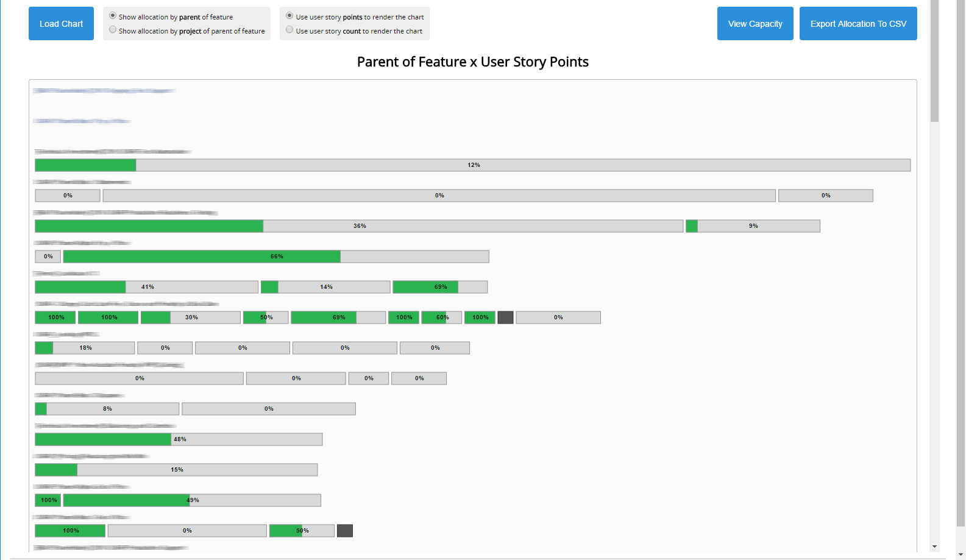
Task: Select the 36% allocation bar
Action: [x=358, y=226]
